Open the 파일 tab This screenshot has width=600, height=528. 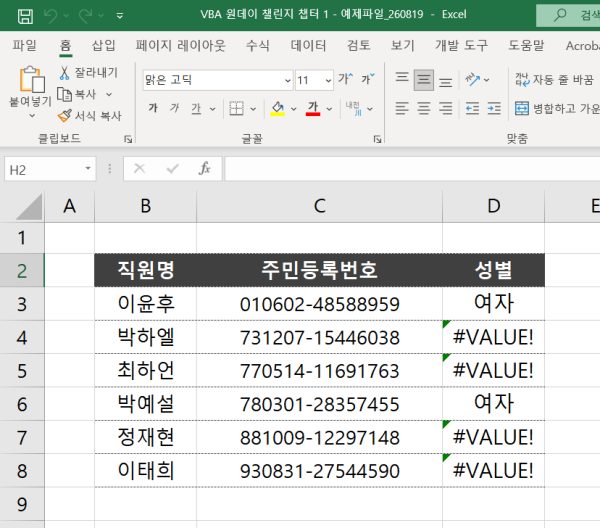[x=24, y=46]
